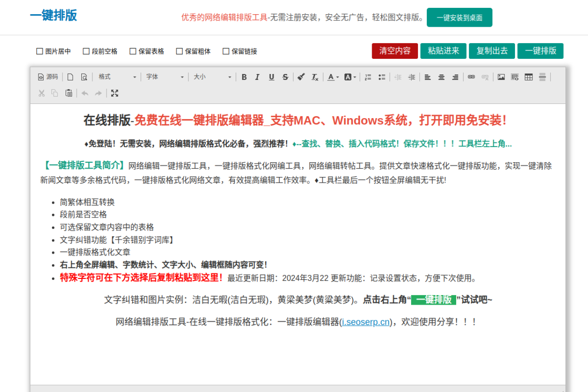The image size is (588, 392).
Task: Expand the background color picker arrow
Action: [355, 77]
